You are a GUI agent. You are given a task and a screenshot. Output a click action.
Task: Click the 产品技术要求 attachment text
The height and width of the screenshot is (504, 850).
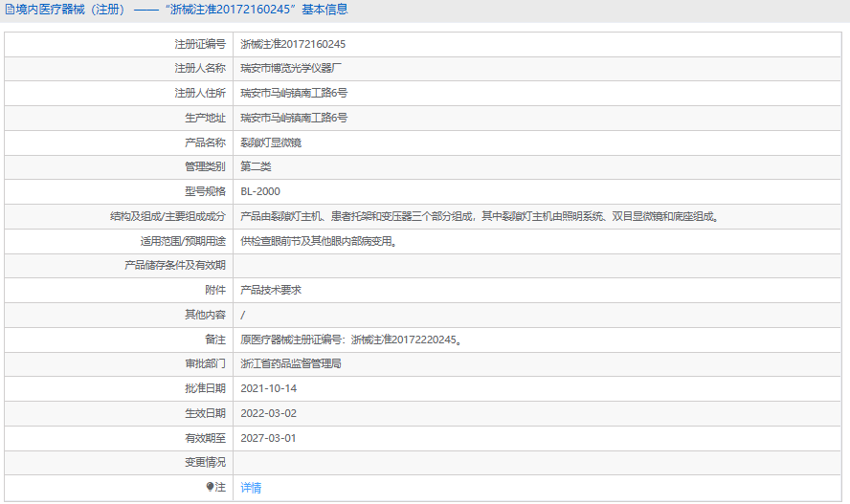[x=271, y=290]
